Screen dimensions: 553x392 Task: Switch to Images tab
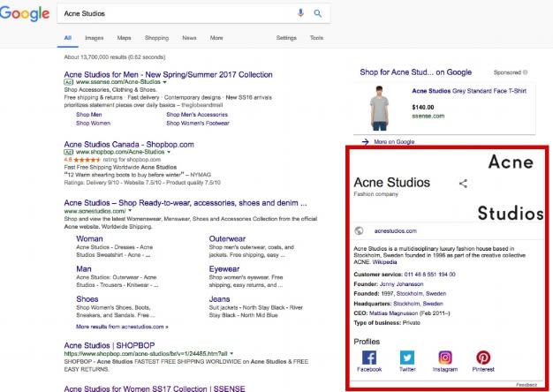pos(95,38)
